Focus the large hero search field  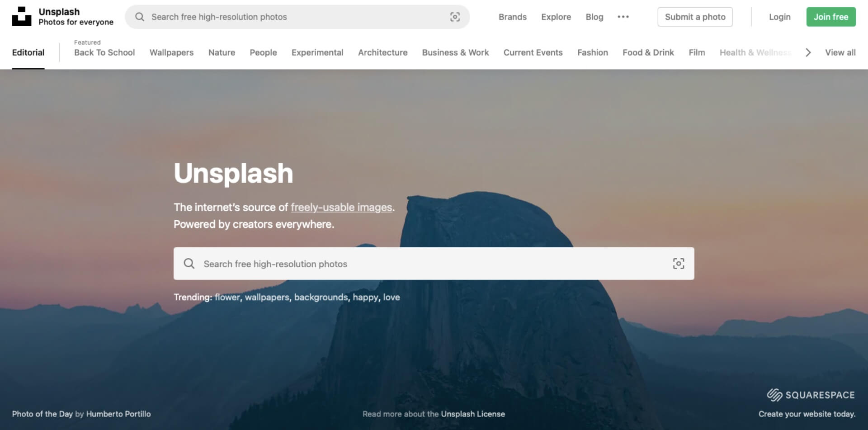(x=434, y=264)
